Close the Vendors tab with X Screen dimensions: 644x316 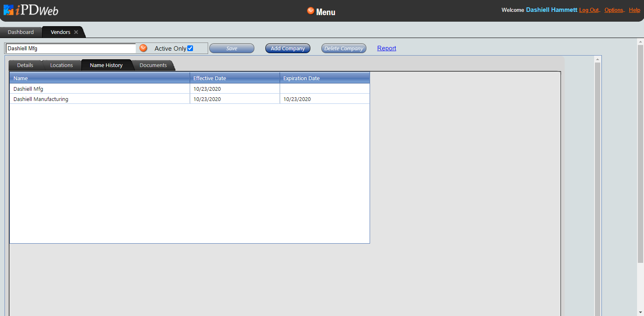pyautogui.click(x=76, y=32)
